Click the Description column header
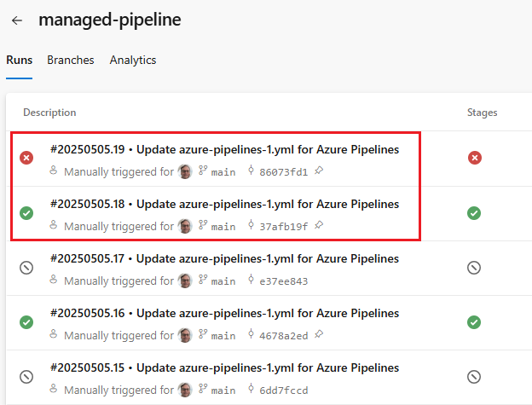532x405 pixels. 49,113
